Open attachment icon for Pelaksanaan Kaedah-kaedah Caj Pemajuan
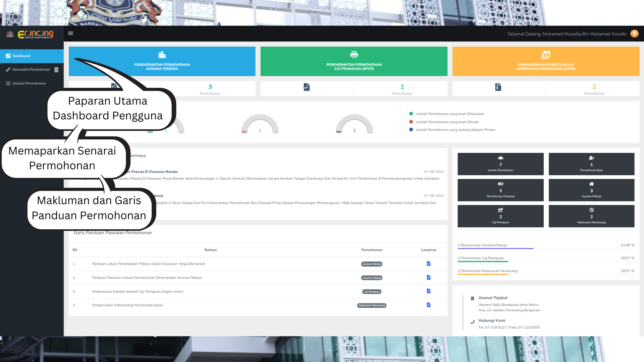Screen dimensions: 644x362 coord(428,291)
